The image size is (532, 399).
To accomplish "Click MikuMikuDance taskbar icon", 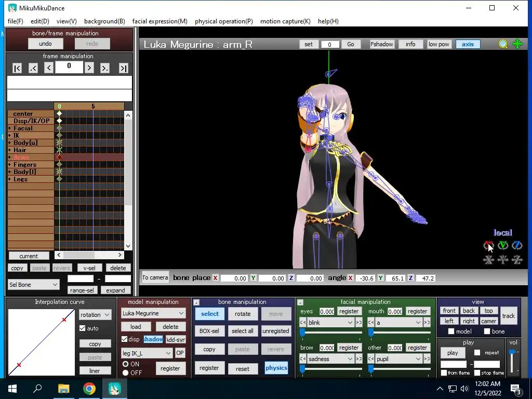I will [x=115, y=389].
